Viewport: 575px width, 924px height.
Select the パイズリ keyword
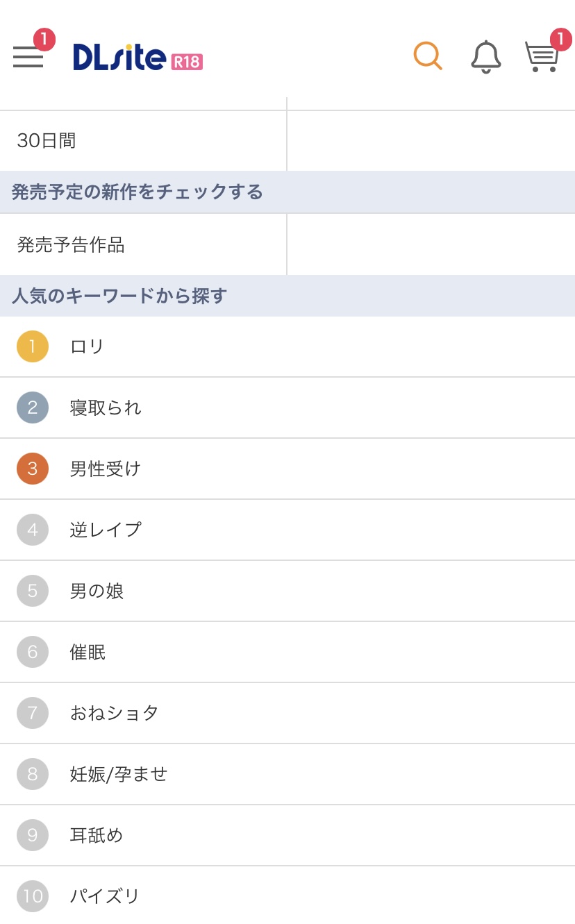[x=105, y=896]
